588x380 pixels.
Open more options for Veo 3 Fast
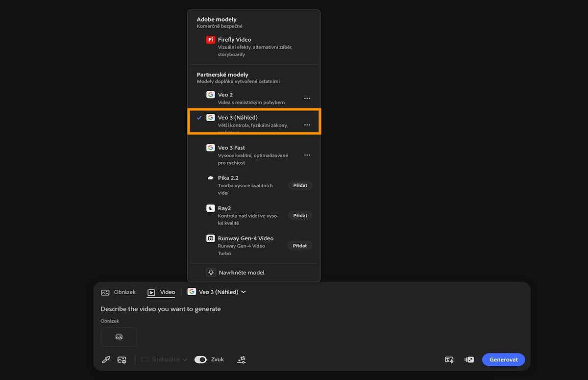tap(307, 155)
